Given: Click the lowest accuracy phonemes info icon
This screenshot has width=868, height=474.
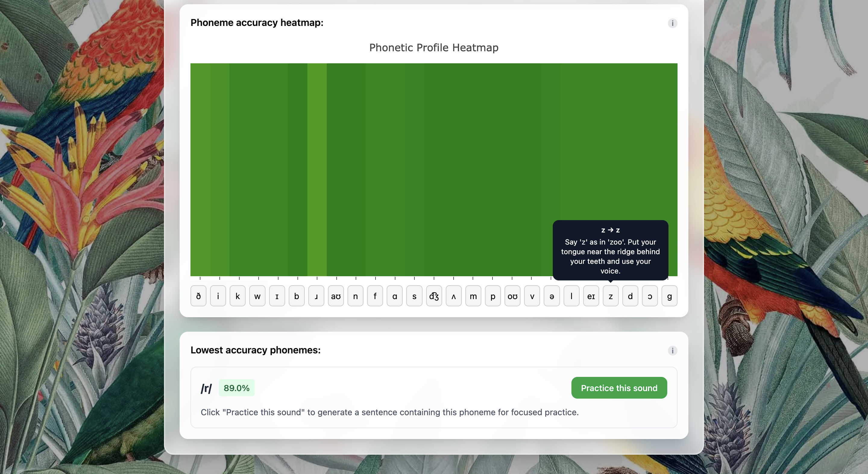Looking at the screenshot, I should 672,350.
